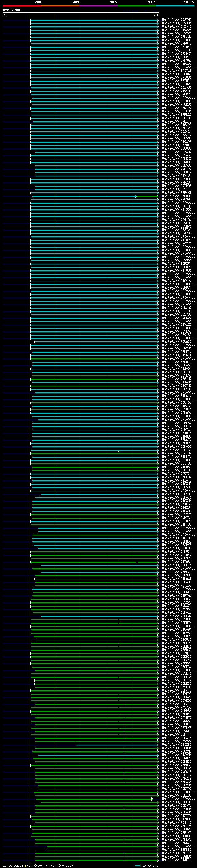Select hit label UniRef100_P47837
The image size is (197, 868).
(177, 819)
